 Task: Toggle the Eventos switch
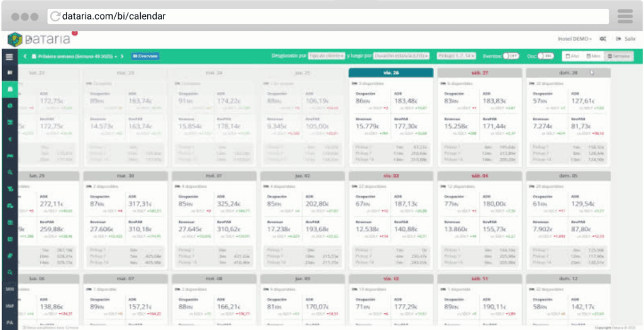pos(510,56)
